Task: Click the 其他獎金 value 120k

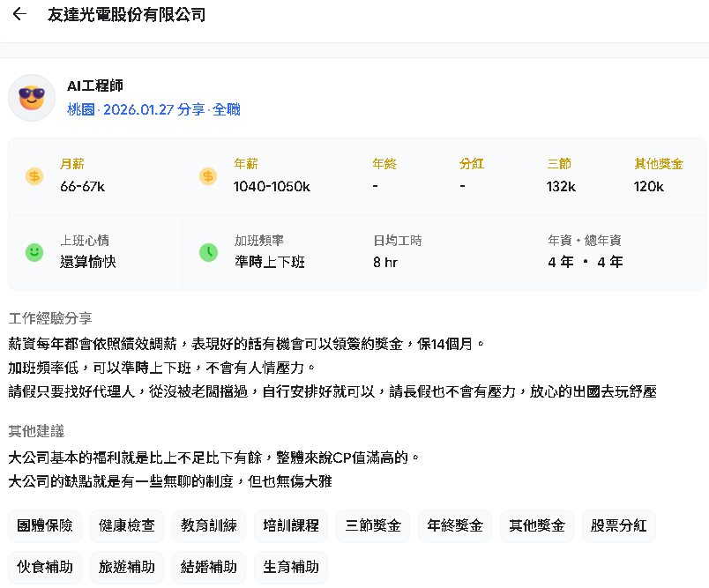Action: point(648,187)
